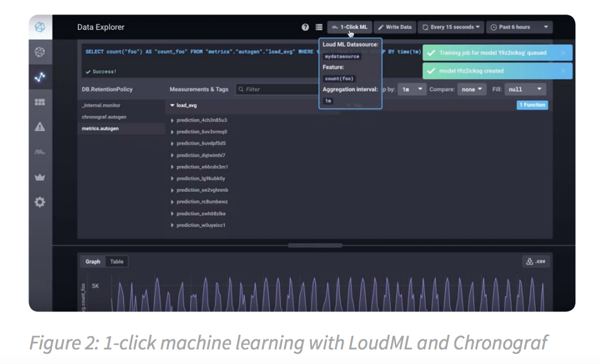The height and width of the screenshot is (364, 600).
Task: Expand prediction_swh68zlke measurement
Action: [198, 213]
